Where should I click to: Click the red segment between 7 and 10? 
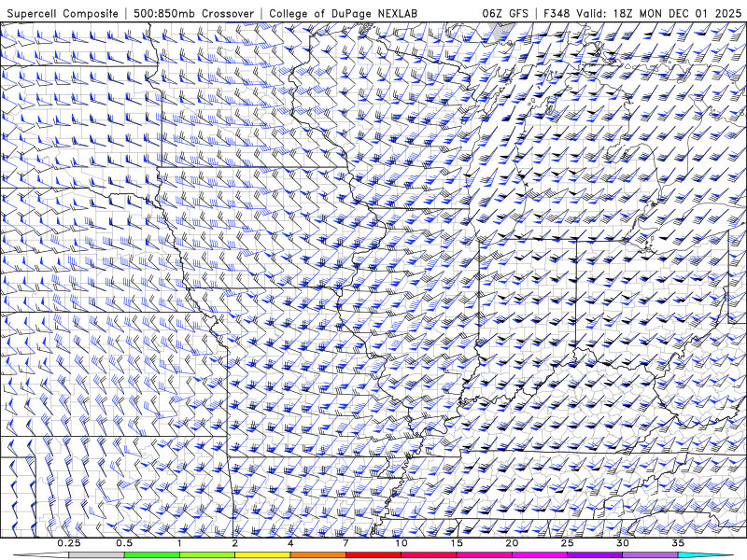373,555
